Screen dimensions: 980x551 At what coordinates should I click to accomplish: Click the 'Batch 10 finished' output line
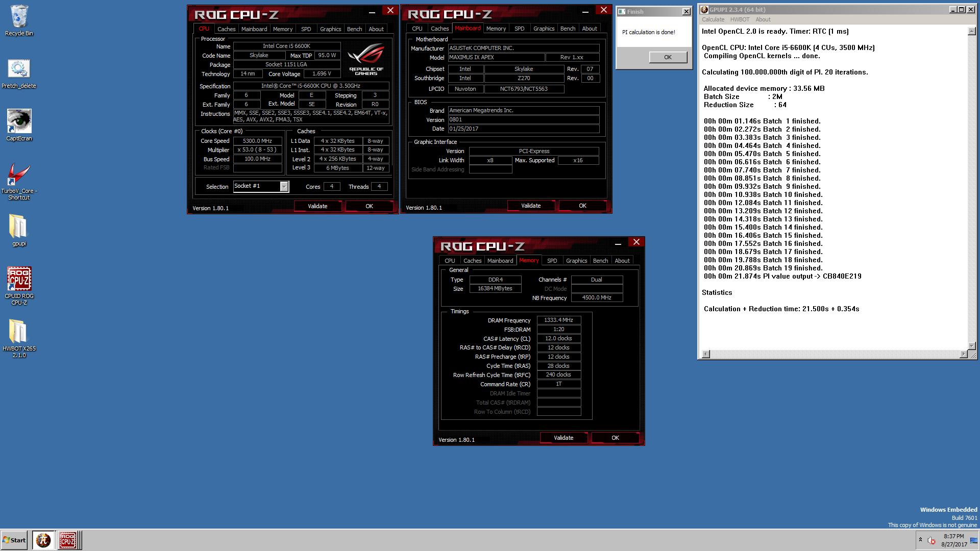763,194
